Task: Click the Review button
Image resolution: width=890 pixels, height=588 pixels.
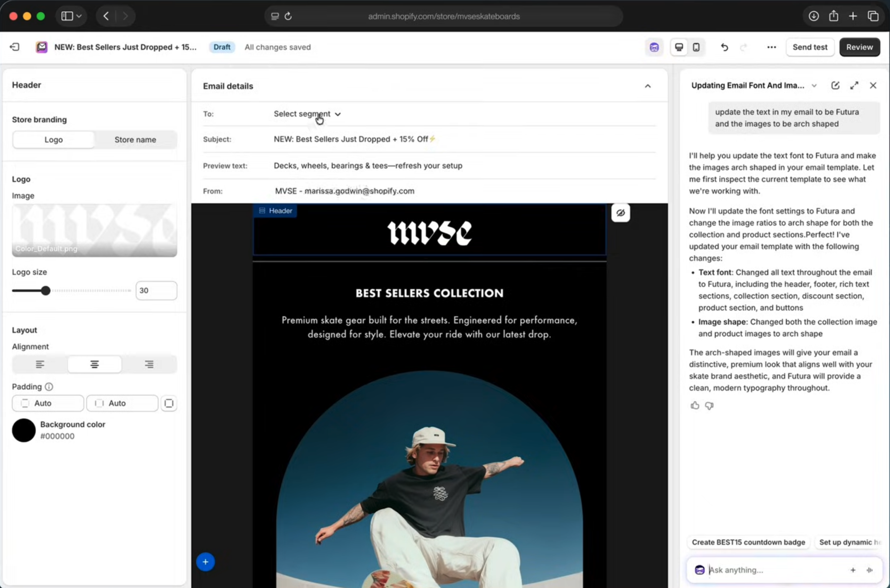Action: click(859, 47)
